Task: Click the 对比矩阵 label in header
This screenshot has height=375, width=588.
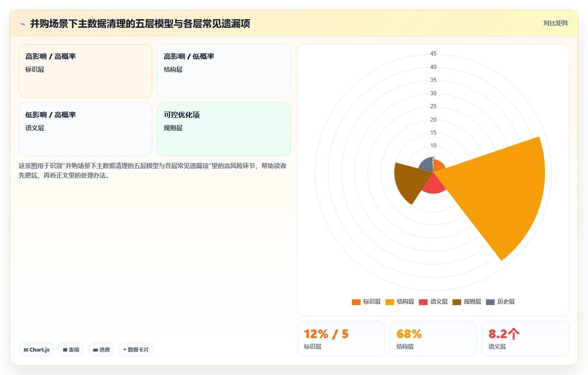Action: (555, 23)
